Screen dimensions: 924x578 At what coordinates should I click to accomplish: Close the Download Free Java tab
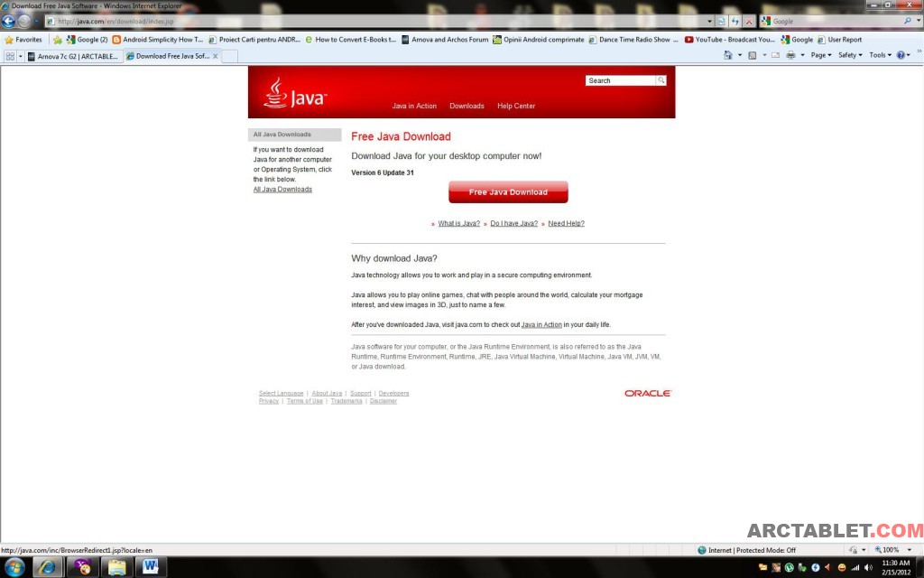tap(215, 56)
